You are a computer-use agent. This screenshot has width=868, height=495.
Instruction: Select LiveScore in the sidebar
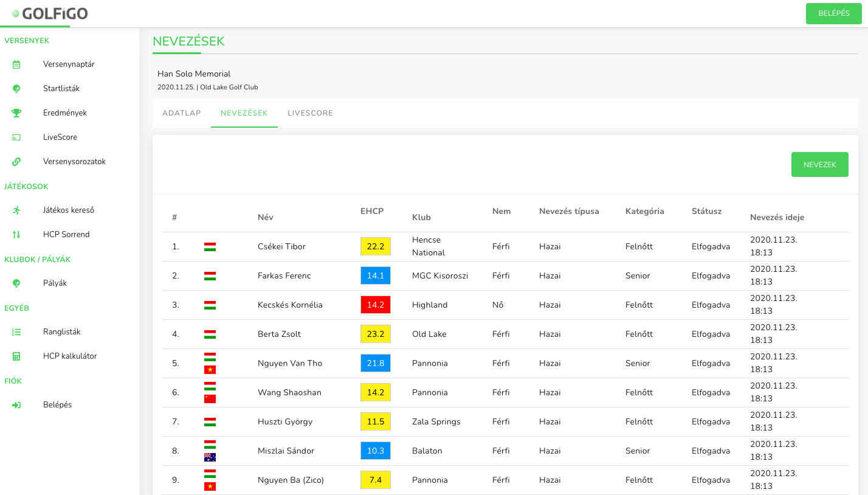60,137
